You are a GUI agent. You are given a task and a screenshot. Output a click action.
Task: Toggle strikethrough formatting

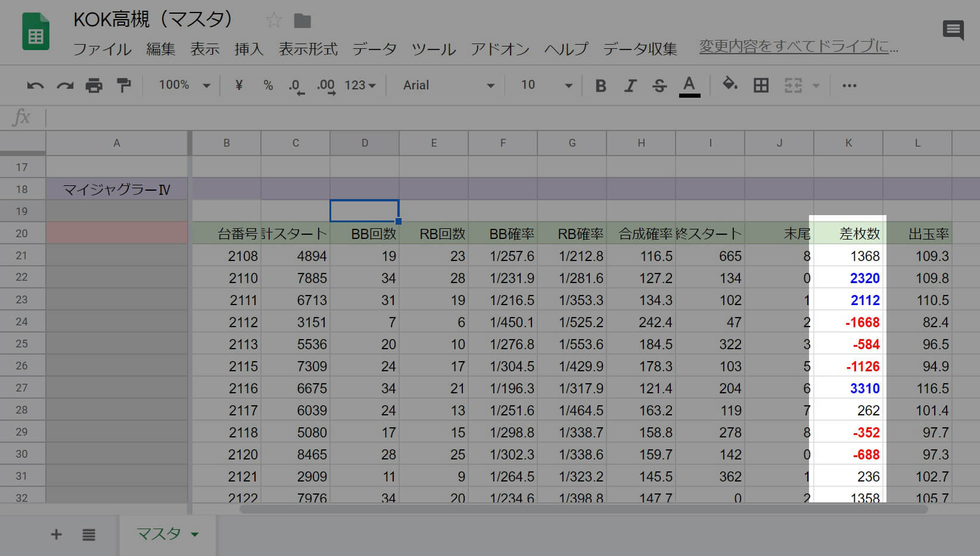[x=659, y=86]
